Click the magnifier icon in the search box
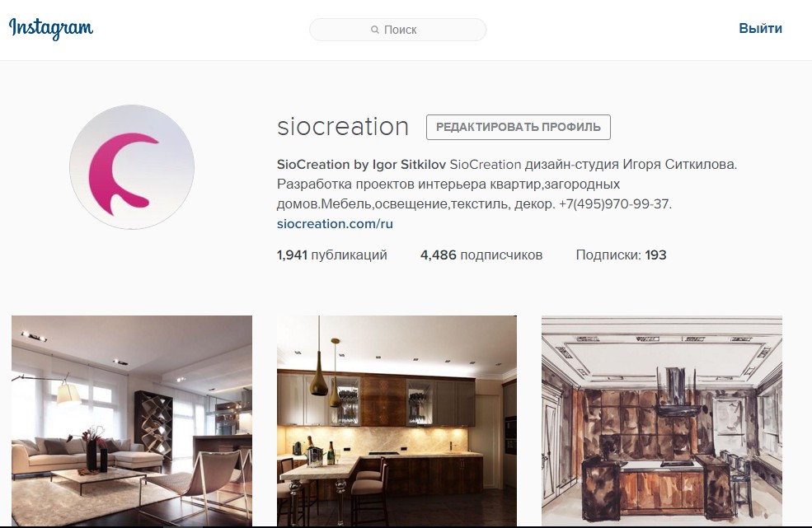This screenshot has width=812, height=528. click(375, 30)
